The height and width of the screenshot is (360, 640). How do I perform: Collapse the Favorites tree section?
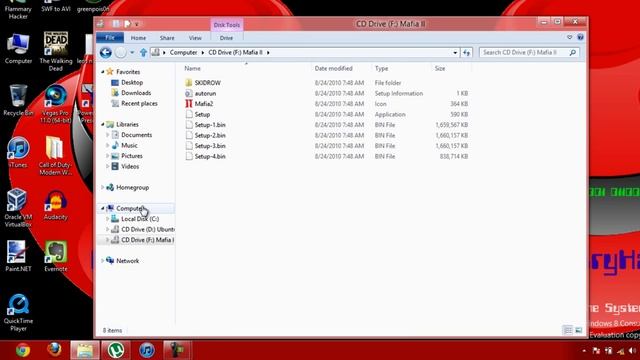coord(103,72)
